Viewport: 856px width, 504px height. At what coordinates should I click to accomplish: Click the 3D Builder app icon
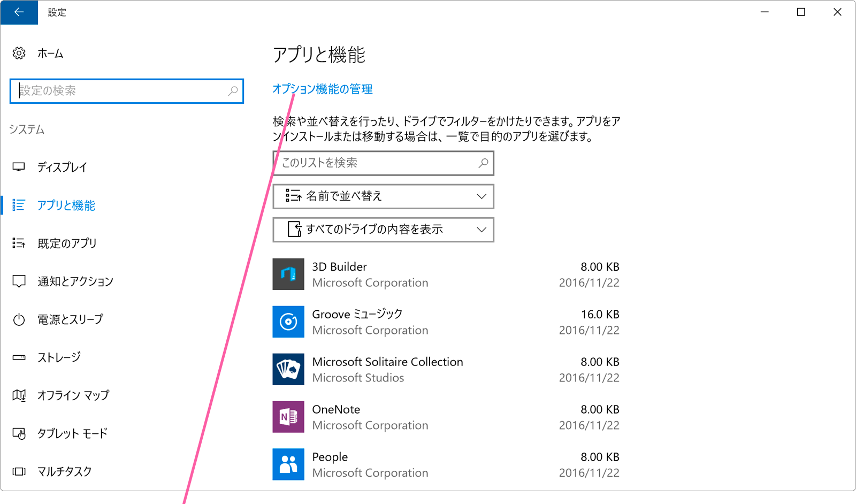click(x=288, y=274)
